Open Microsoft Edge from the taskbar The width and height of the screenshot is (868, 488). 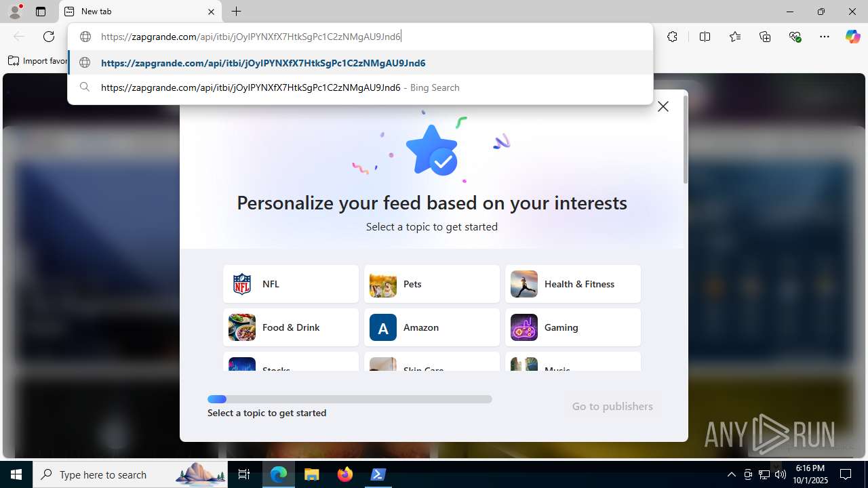[279, 474]
